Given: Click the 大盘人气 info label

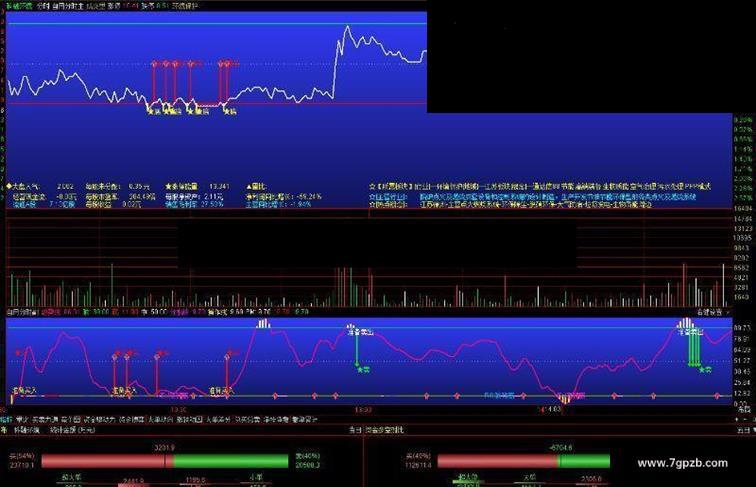Looking at the screenshot, I should click(27, 187).
